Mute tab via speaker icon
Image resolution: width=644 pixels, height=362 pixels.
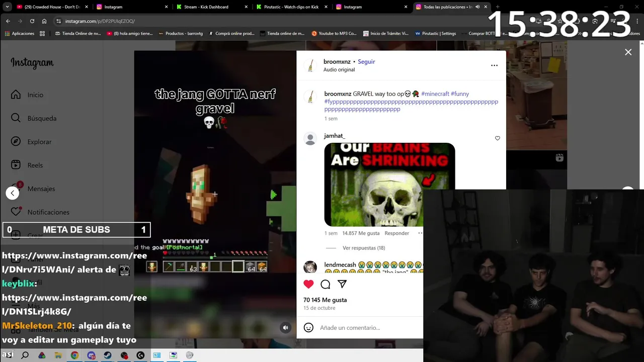tap(477, 7)
